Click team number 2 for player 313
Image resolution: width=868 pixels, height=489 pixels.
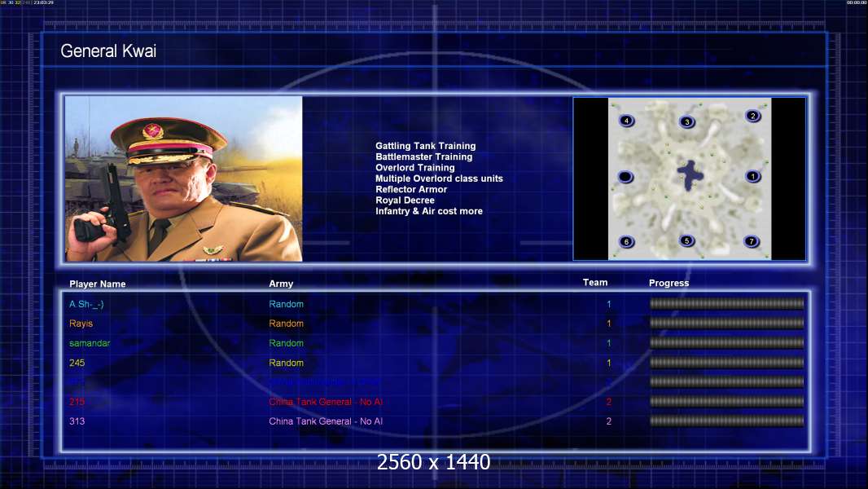608,421
